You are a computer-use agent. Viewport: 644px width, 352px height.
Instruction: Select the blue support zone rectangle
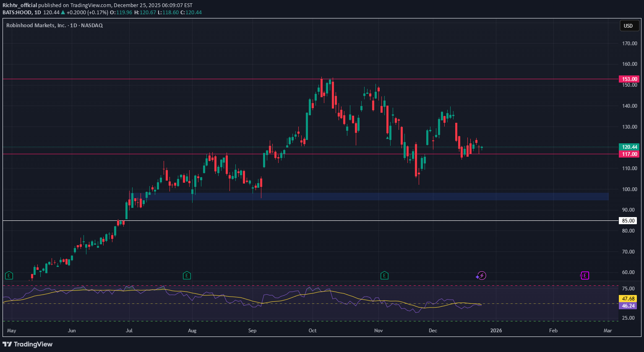tap(378, 196)
